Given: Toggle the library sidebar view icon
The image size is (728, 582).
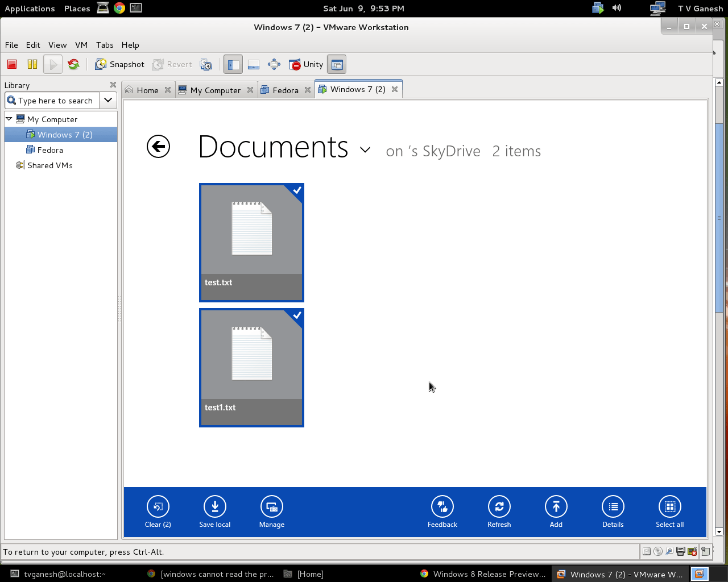Looking at the screenshot, I should coord(233,64).
